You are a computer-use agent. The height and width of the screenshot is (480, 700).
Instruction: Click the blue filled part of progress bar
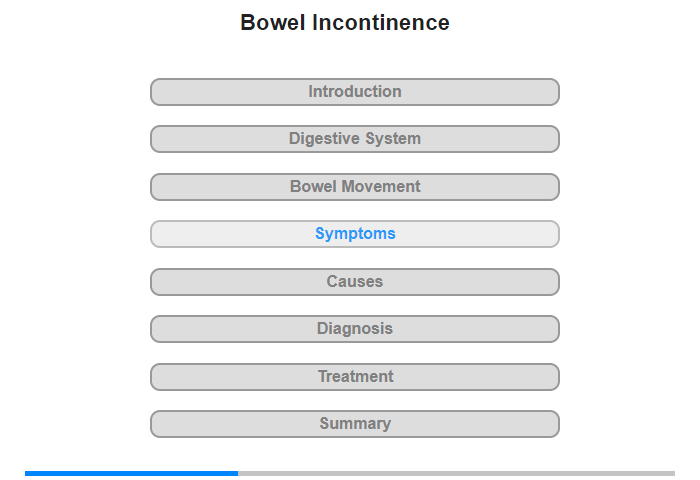pyautogui.click(x=131, y=473)
